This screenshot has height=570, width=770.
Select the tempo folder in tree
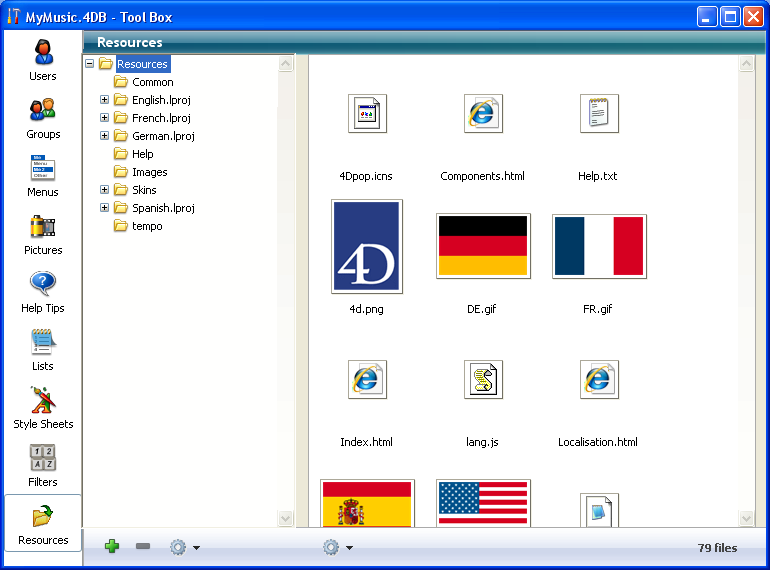click(147, 226)
